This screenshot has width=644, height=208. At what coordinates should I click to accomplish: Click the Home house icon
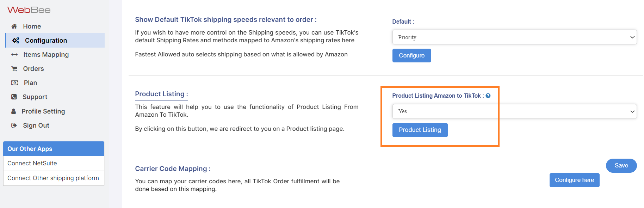pos(14,26)
